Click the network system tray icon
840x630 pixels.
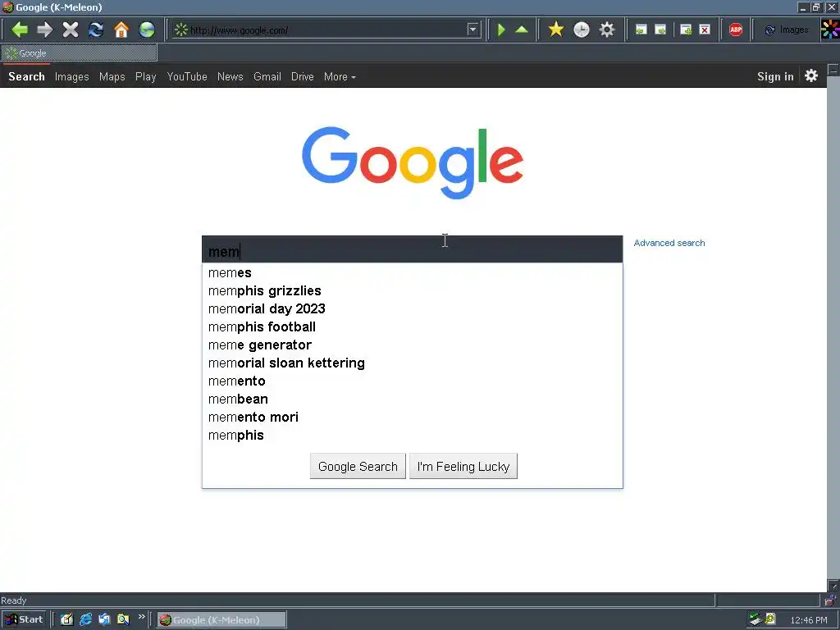[756, 619]
